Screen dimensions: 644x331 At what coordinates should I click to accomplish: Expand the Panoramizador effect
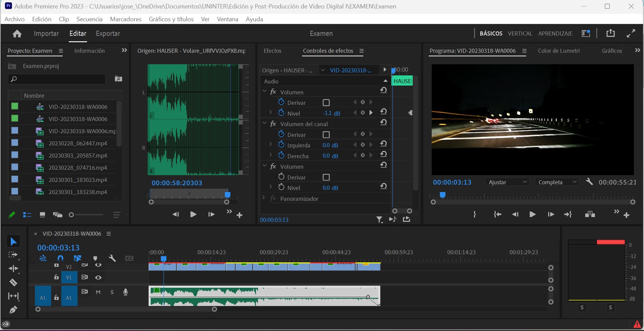264,197
